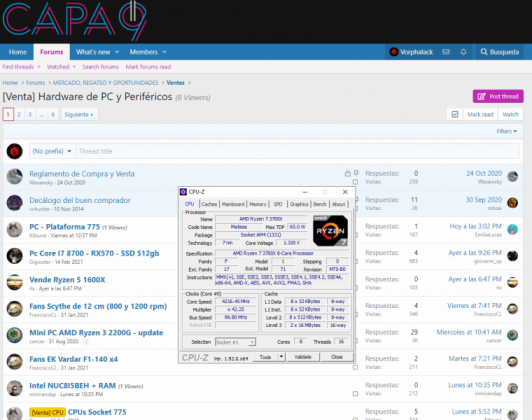The width and height of the screenshot is (532, 420).
Task: Click last poster avatar on Decálogo row
Action: [x=512, y=203]
